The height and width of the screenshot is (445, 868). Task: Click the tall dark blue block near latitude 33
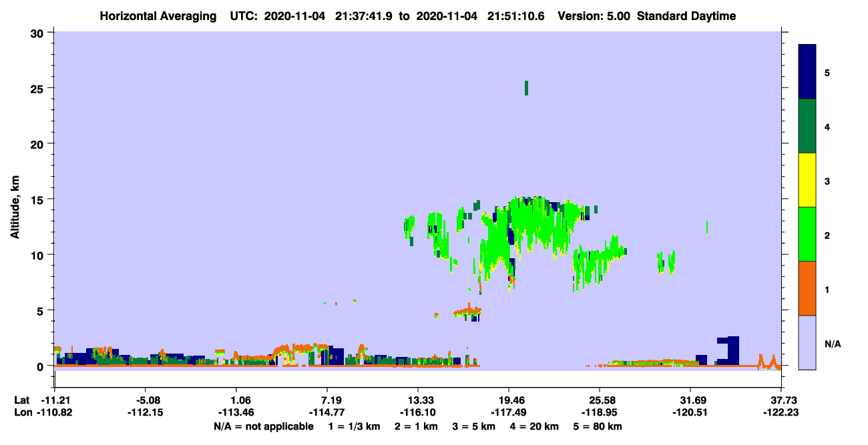point(733,350)
